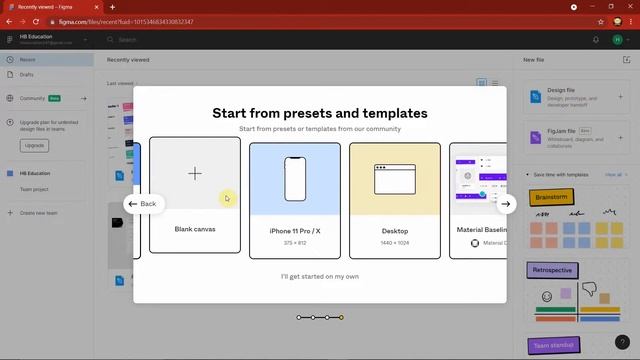Bookmark this page with the star icon
The image size is (640, 360).
click(601, 22)
